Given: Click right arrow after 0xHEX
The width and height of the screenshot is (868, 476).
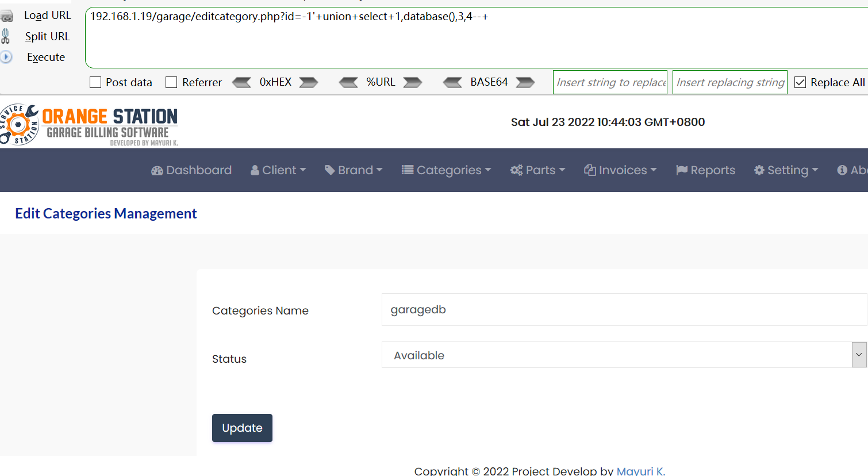Looking at the screenshot, I should pyautogui.click(x=309, y=82).
